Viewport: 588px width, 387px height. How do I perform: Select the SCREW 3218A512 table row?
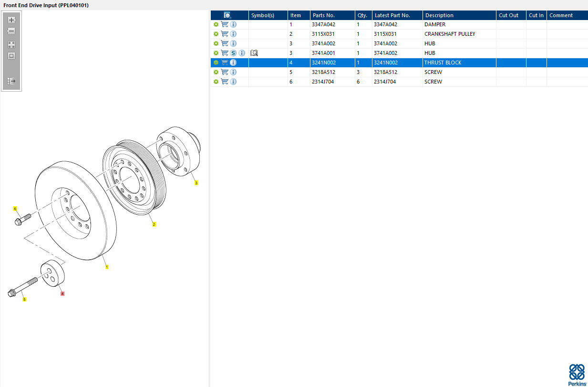coord(399,72)
